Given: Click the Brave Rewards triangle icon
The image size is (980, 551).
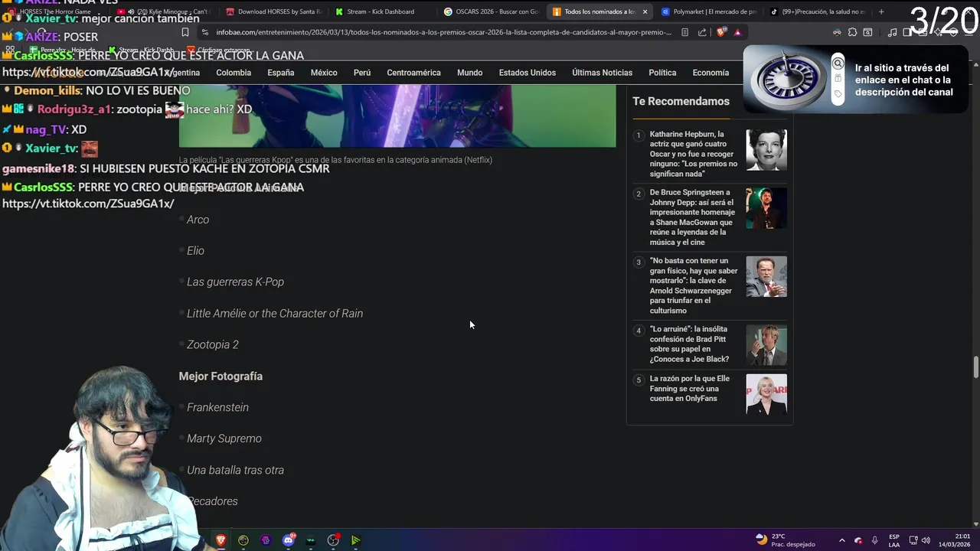Looking at the screenshot, I should tap(737, 32).
